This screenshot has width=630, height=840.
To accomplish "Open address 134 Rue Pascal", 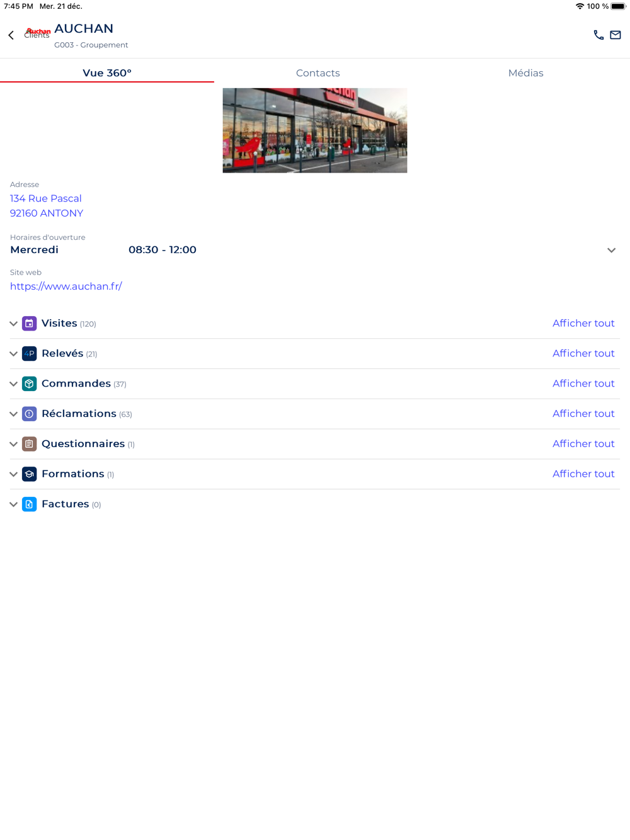I will (x=46, y=198).
